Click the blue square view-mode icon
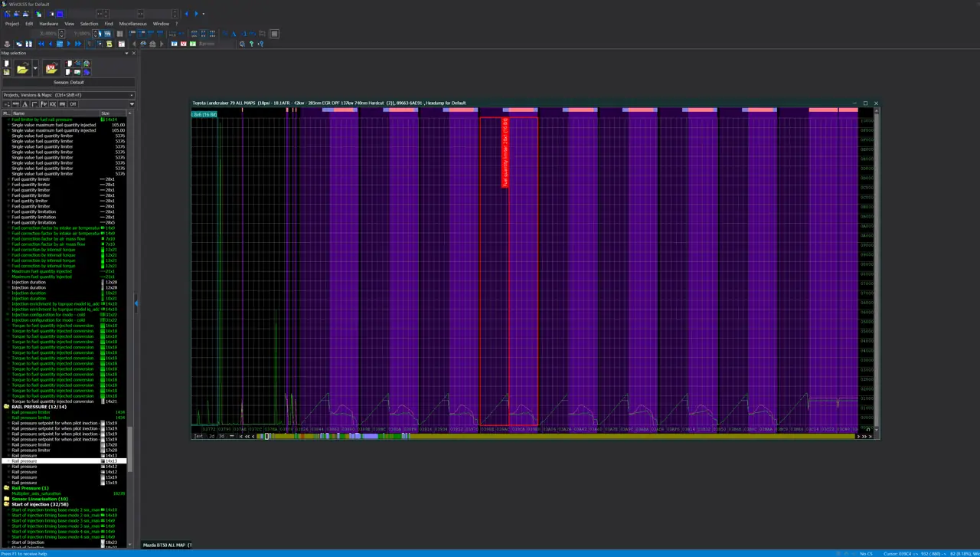Image resolution: width=980 pixels, height=557 pixels. pyautogui.click(x=60, y=14)
